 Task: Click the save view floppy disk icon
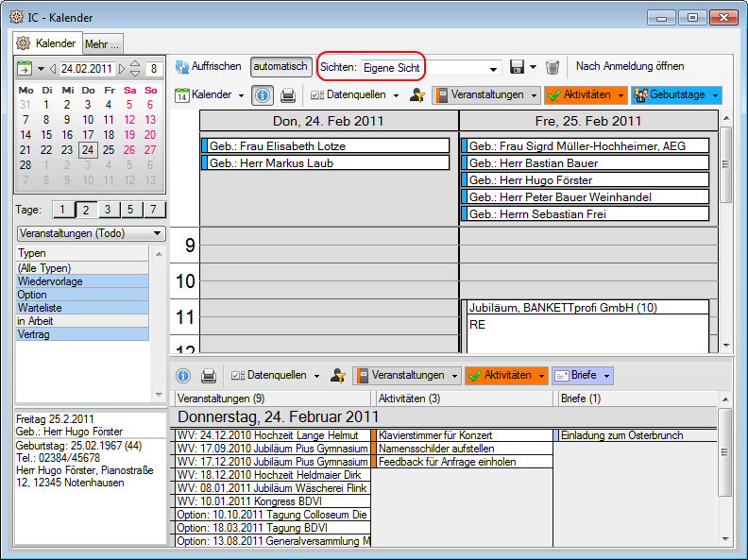coord(517,67)
